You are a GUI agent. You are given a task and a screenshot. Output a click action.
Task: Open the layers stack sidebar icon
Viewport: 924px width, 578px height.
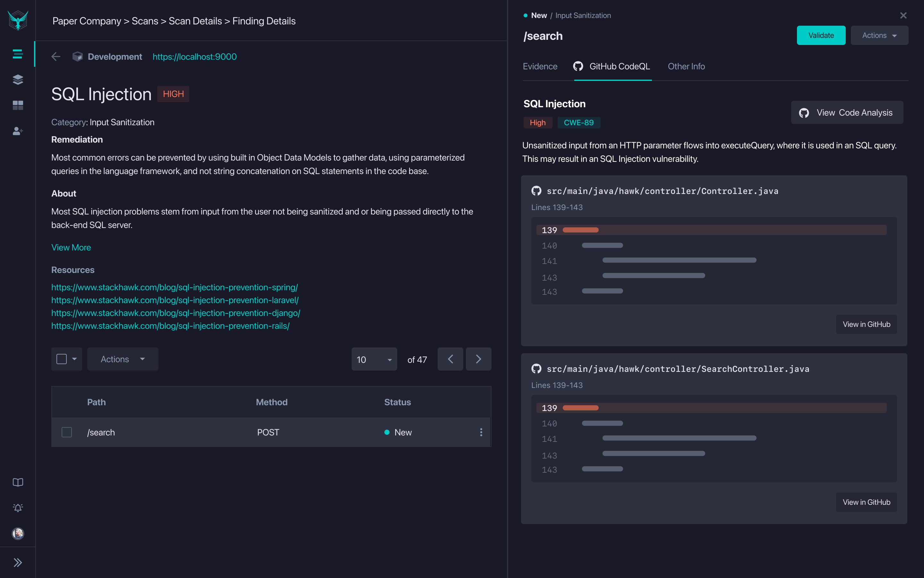point(18,80)
